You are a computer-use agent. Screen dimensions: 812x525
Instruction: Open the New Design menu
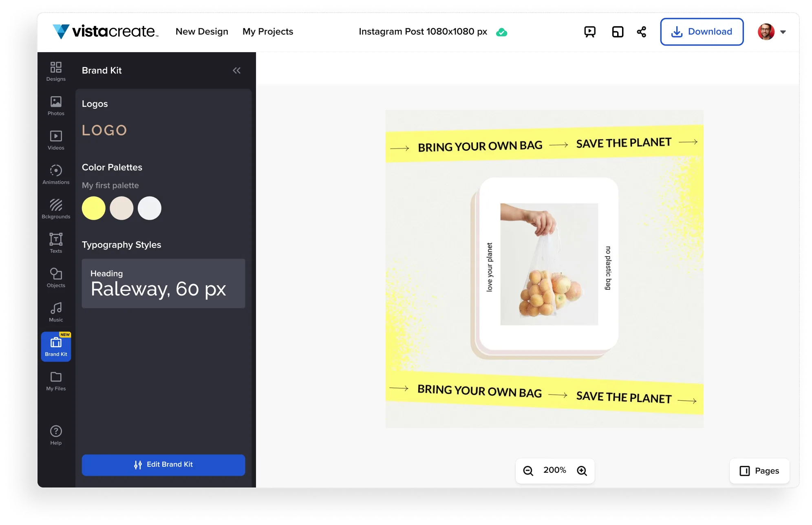point(202,31)
